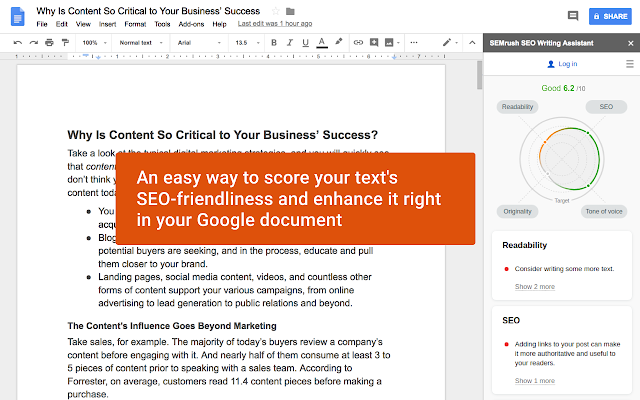The width and height of the screenshot is (640, 400).
Task: Close the SEMrush SEO Writing Assistant panel
Action: pos(631,43)
